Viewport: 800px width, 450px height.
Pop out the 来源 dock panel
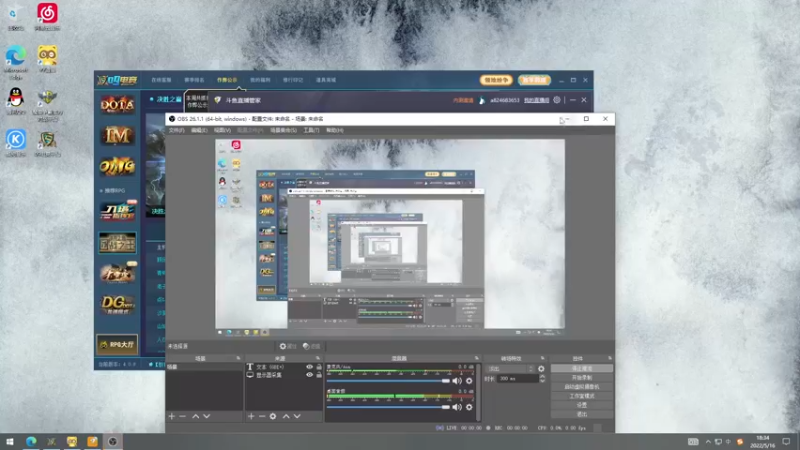pos(318,358)
